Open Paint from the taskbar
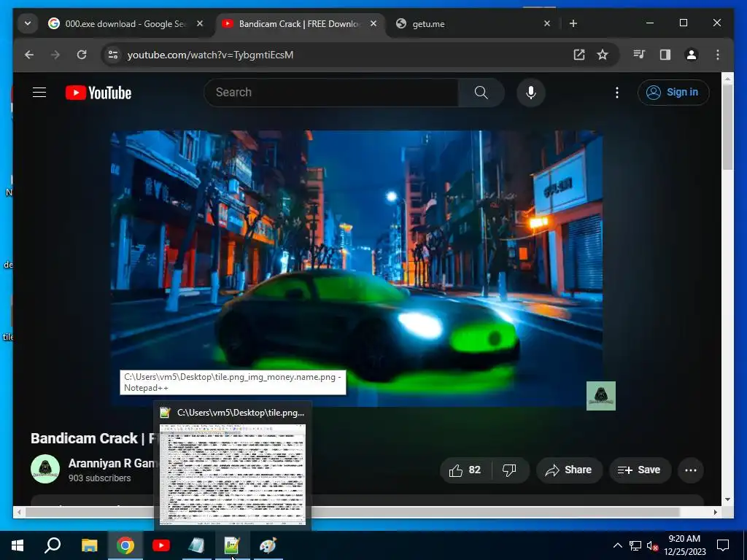Image resolution: width=747 pixels, height=560 pixels. click(268, 545)
